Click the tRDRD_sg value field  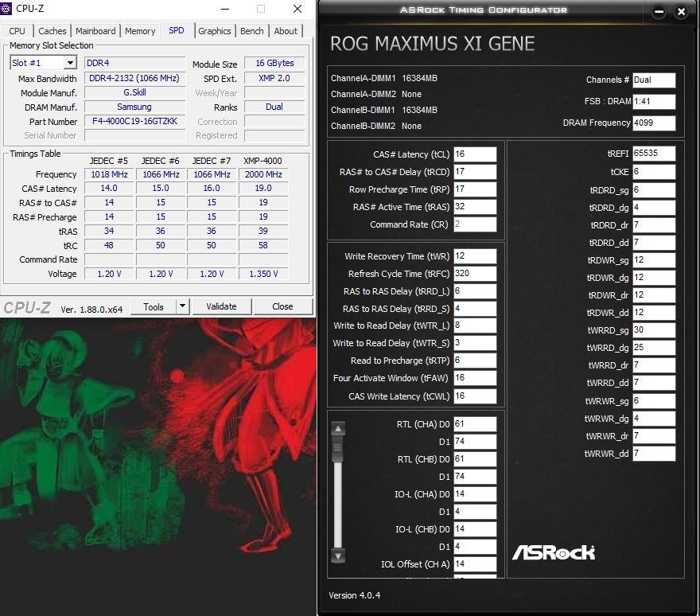pyautogui.click(x=654, y=190)
